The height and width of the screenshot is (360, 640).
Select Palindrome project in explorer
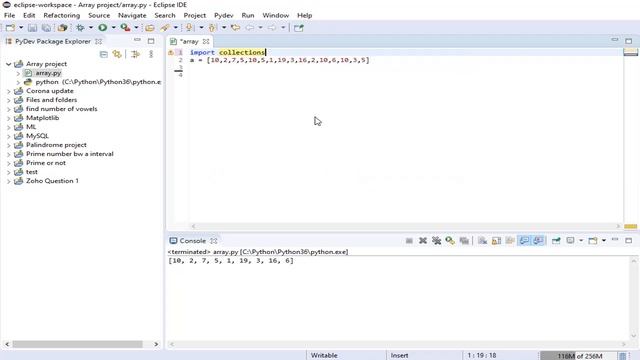coord(56,145)
